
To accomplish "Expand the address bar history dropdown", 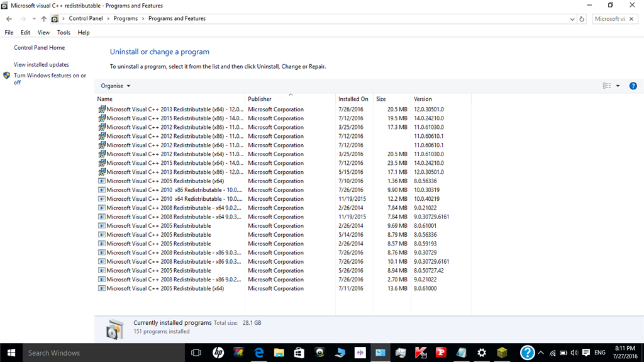I will pyautogui.click(x=572, y=19).
